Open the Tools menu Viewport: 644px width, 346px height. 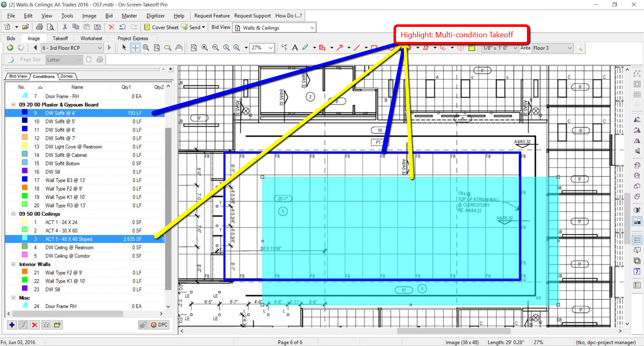click(67, 16)
